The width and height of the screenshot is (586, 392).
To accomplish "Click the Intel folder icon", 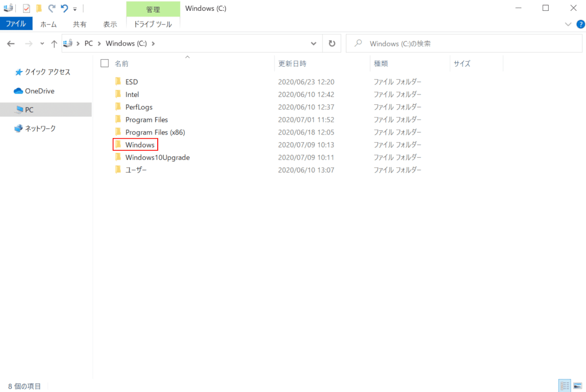I will (118, 94).
